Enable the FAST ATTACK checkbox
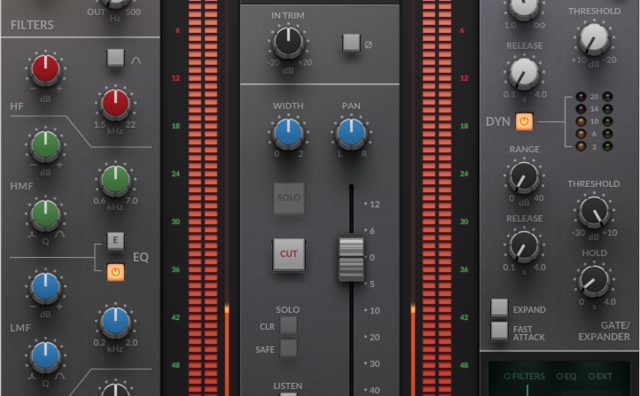 (499, 331)
